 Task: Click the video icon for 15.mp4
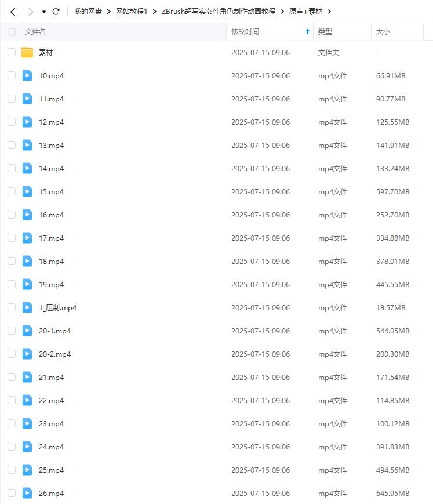[27, 191]
